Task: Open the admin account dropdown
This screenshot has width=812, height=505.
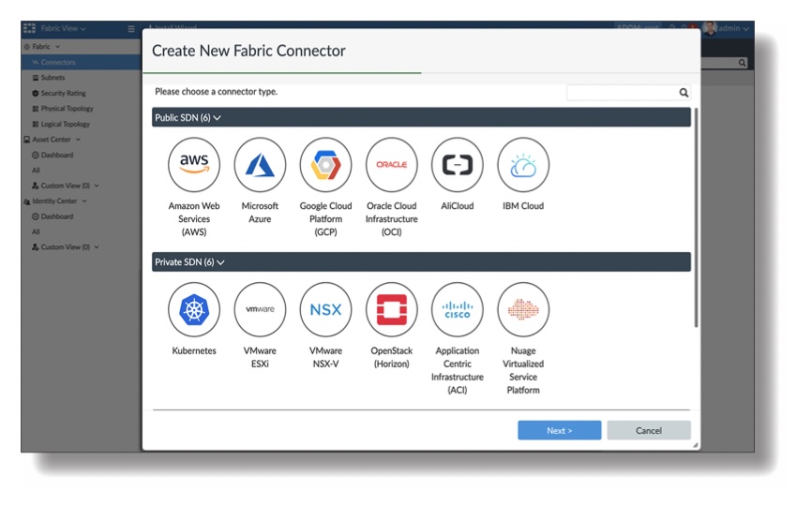Action: [733, 28]
